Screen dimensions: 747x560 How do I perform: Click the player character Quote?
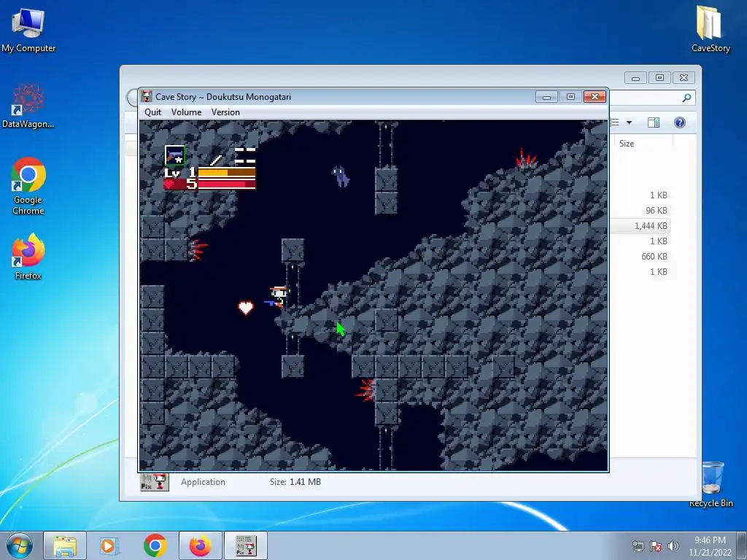(x=279, y=297)
